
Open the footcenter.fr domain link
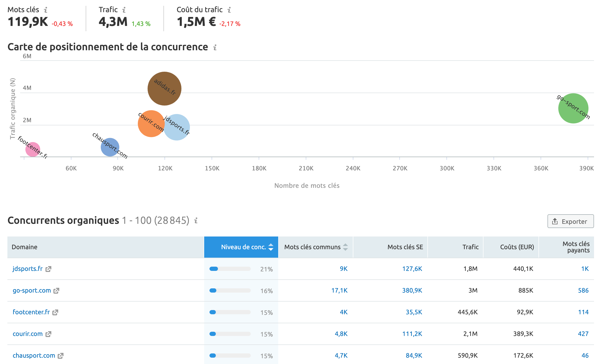point(31,312)
